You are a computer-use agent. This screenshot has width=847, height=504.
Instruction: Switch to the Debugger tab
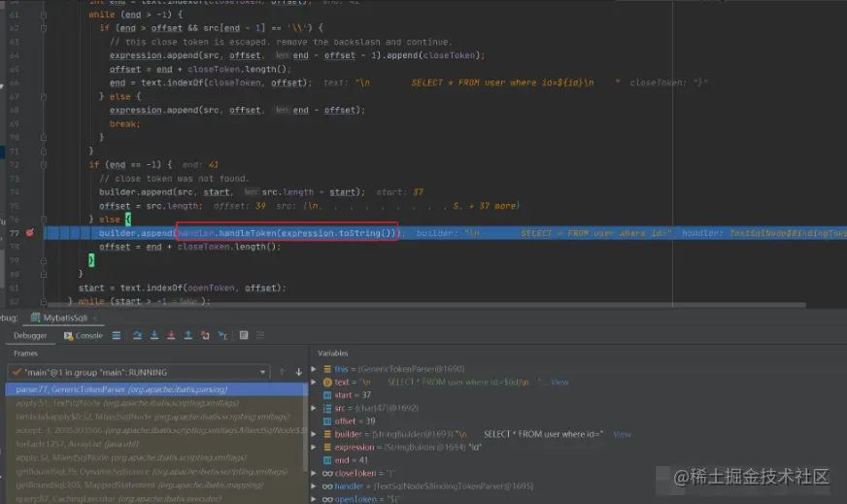tap(30, 335)
